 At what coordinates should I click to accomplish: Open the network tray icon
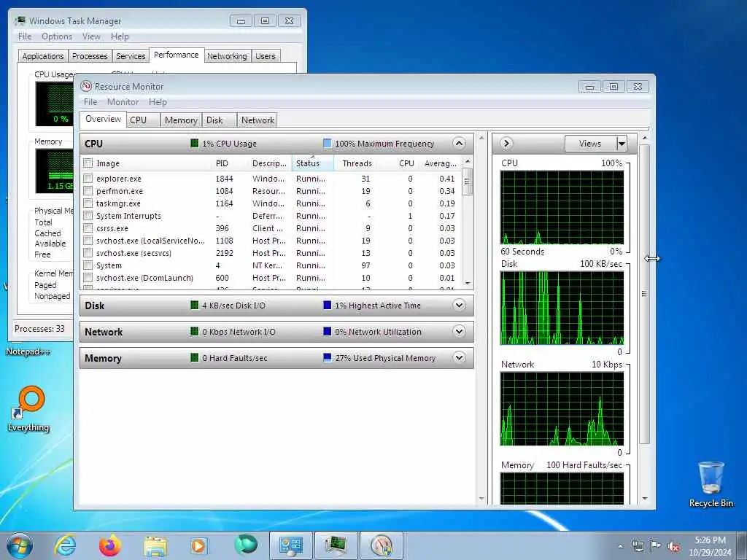[x=638, y=546]
